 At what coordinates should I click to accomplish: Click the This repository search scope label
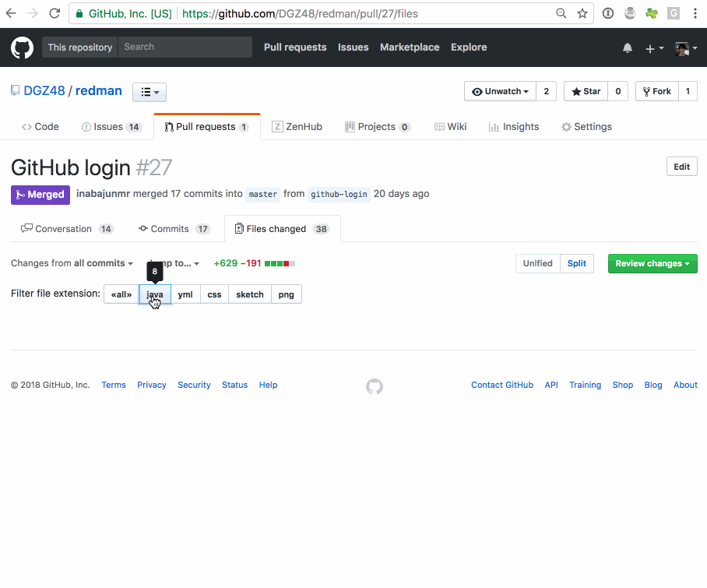(80, 48)
